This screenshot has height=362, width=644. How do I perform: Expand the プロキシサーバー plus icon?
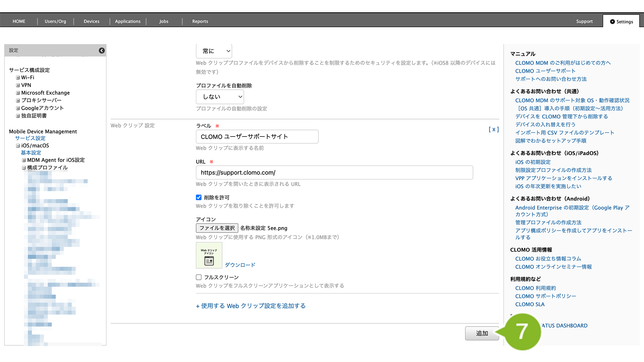18,101
